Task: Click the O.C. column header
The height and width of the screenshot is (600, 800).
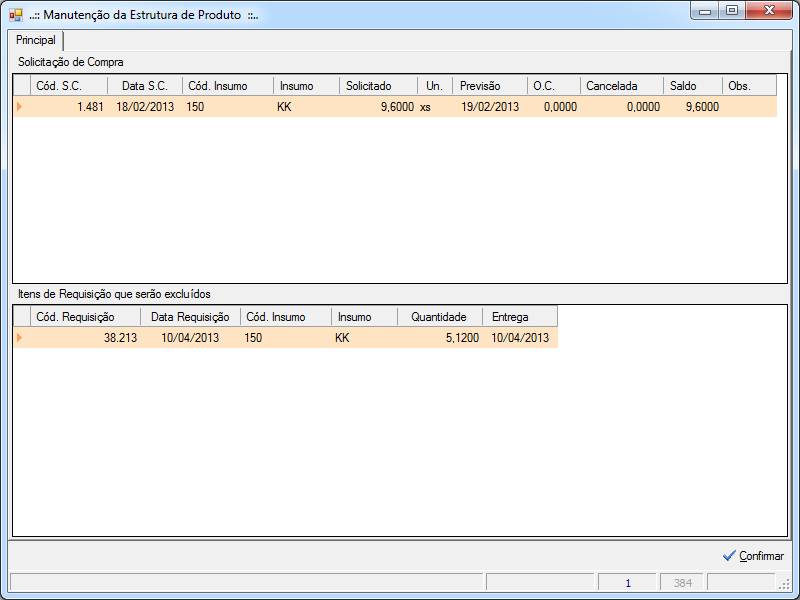Action: (554, 86)
